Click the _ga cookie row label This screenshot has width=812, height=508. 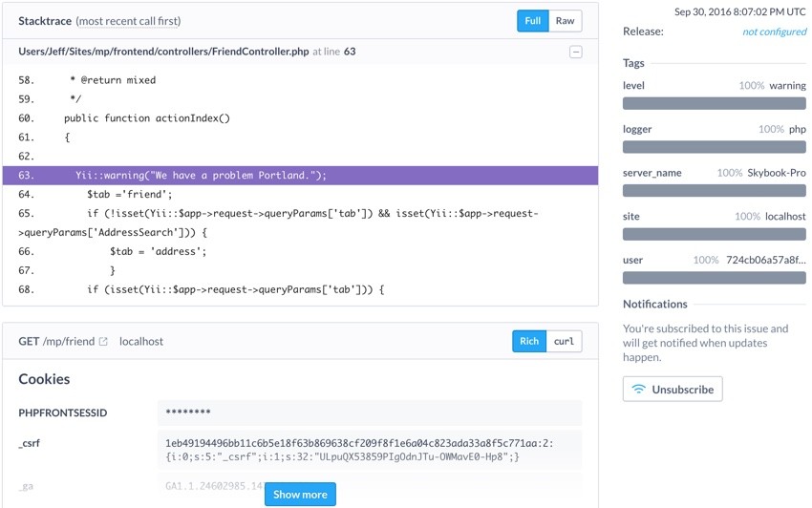click(x=27, y=486)
